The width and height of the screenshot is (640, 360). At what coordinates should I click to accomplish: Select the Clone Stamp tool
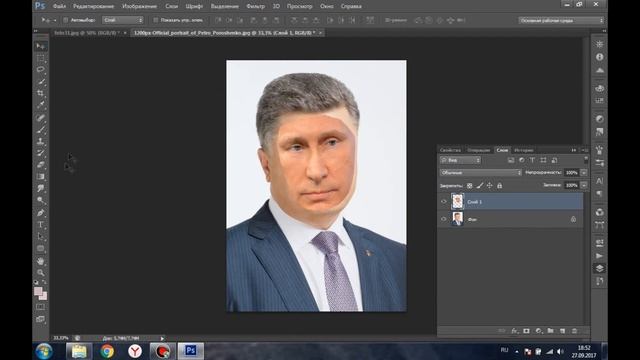pos(40,142)
